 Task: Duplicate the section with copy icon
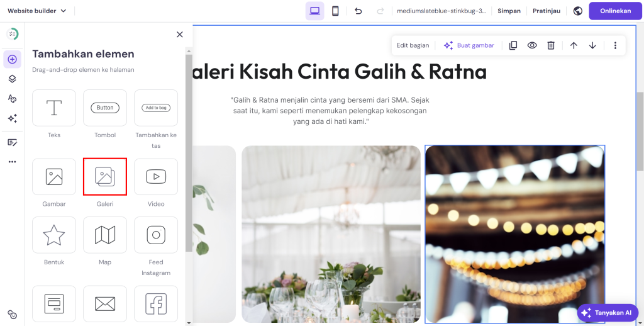(x=513, y=45)
